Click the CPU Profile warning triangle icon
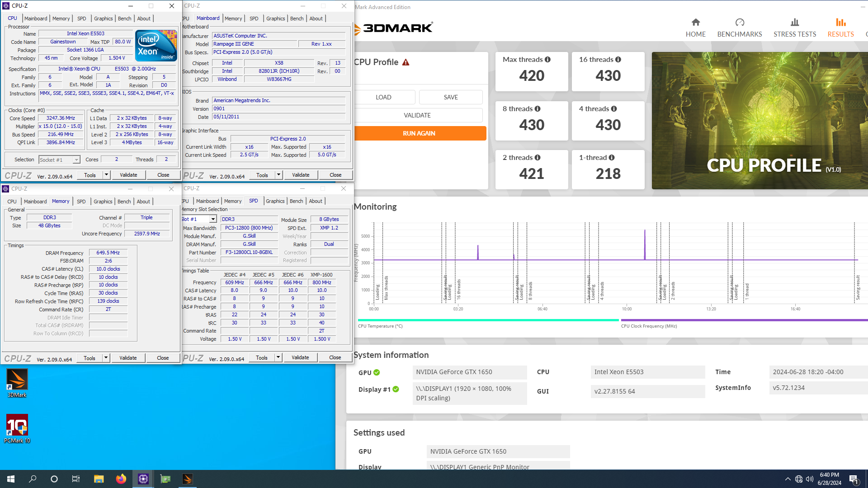The width and height of the screenshot is (868, 488). 406,62
